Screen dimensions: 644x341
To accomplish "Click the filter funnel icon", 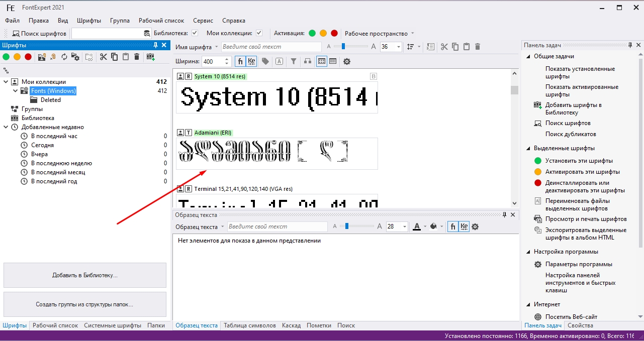I will click(x=293, y=61).
